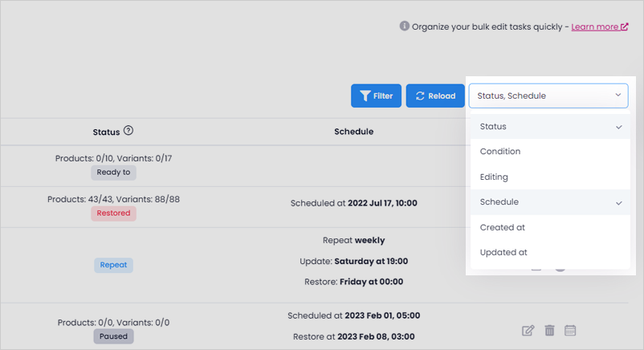Image resolution: width=644 pixels, height=350 pixels.
Task: Choose Updated at in the column list
Action: pyautogui.click(x=550, y=253)
